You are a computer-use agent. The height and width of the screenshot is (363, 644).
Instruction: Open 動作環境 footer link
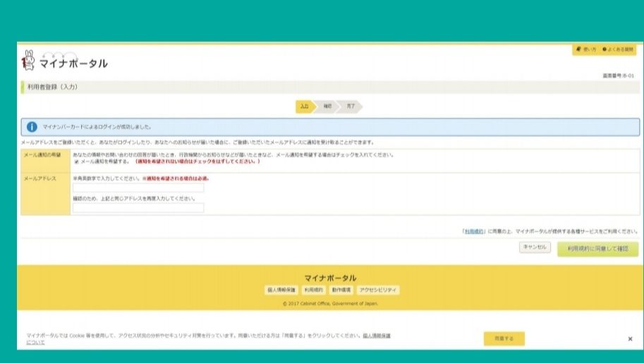click(x=341, y=290)
